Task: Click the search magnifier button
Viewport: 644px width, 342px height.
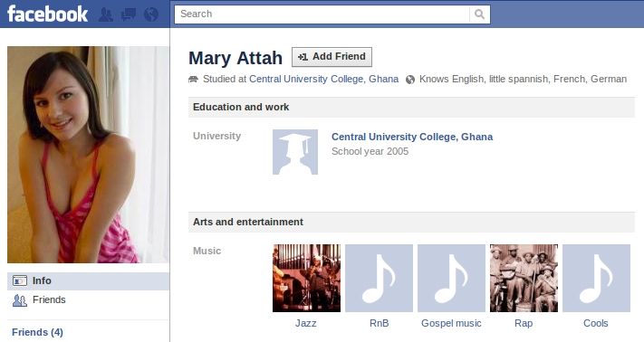Action: click(x=479, y=14)
